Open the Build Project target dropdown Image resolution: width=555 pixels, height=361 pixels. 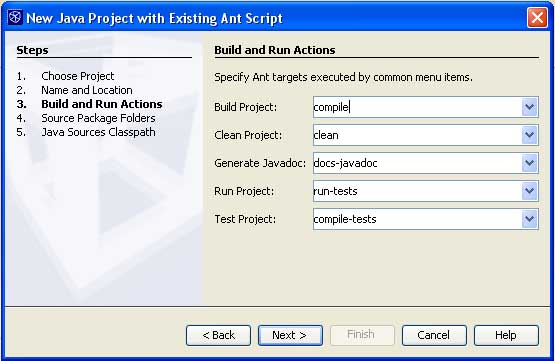pyautogui.click(x=530, y=107)
